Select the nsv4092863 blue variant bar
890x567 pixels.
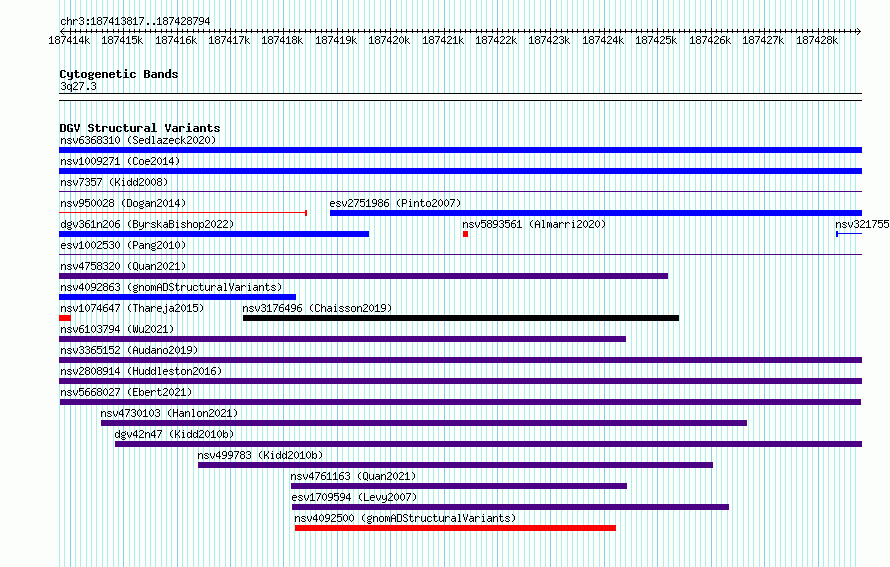[x=177, y=297]
